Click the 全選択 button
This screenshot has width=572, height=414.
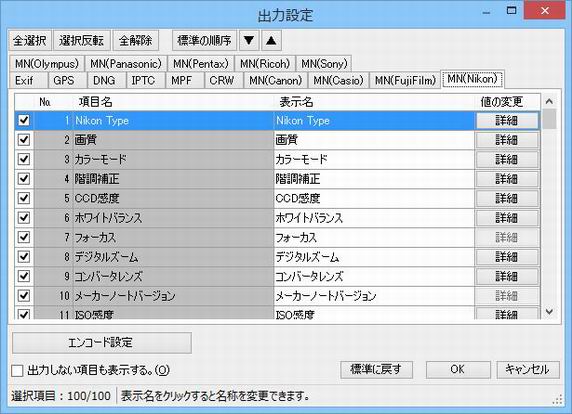30,40
